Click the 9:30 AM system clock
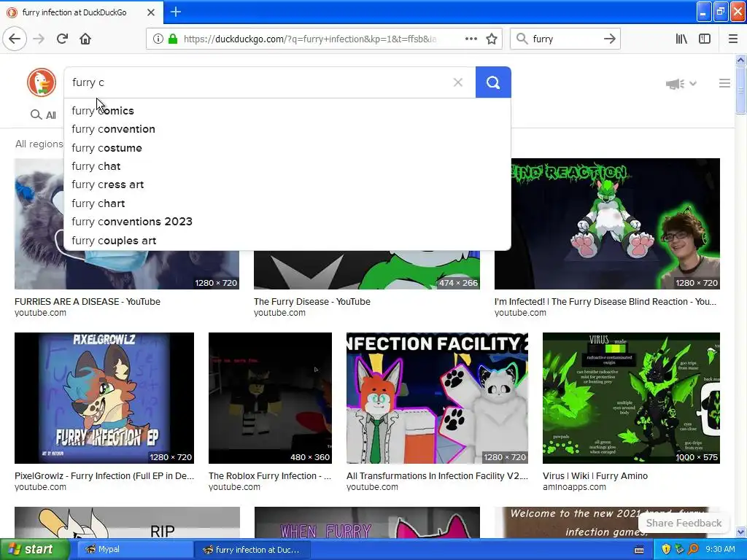Image resolution: width=747 pixels, height=560 pixels. coord(720,550)
